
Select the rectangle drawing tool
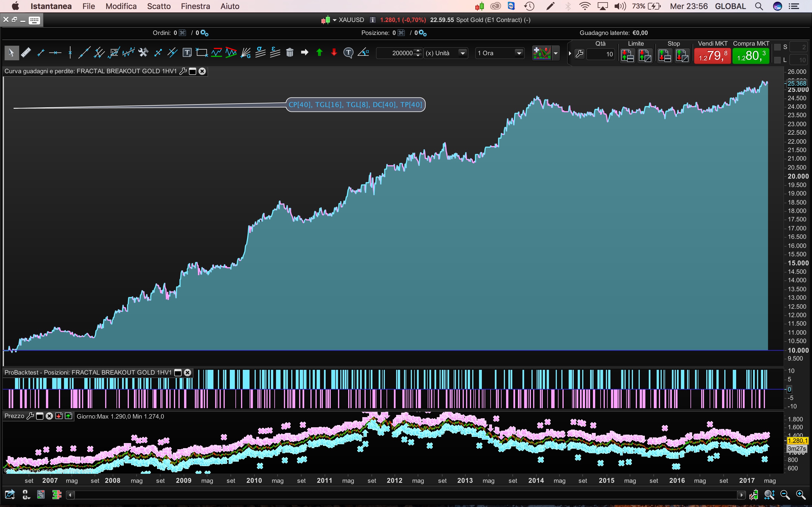[202, 53]
